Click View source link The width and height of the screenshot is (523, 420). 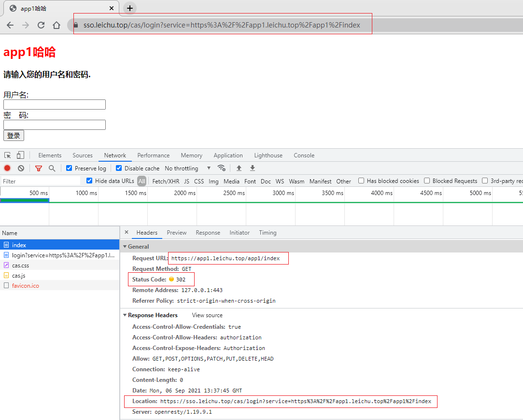pos(207,315)
